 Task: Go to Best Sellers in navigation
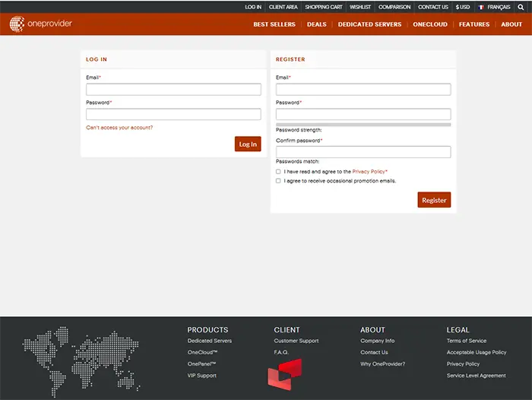tap(274, 24)
